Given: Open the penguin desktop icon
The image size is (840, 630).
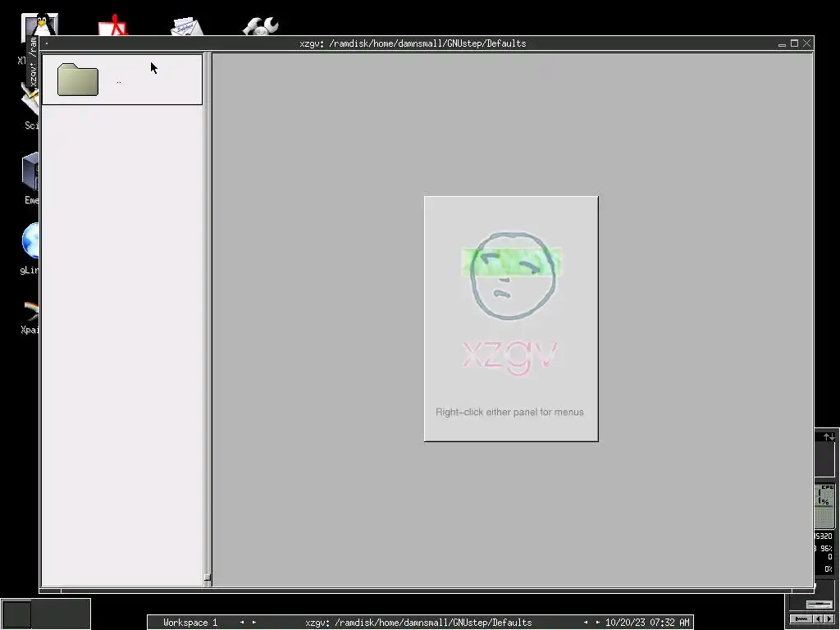Looking at the screenshot, I should coord(40,25).
